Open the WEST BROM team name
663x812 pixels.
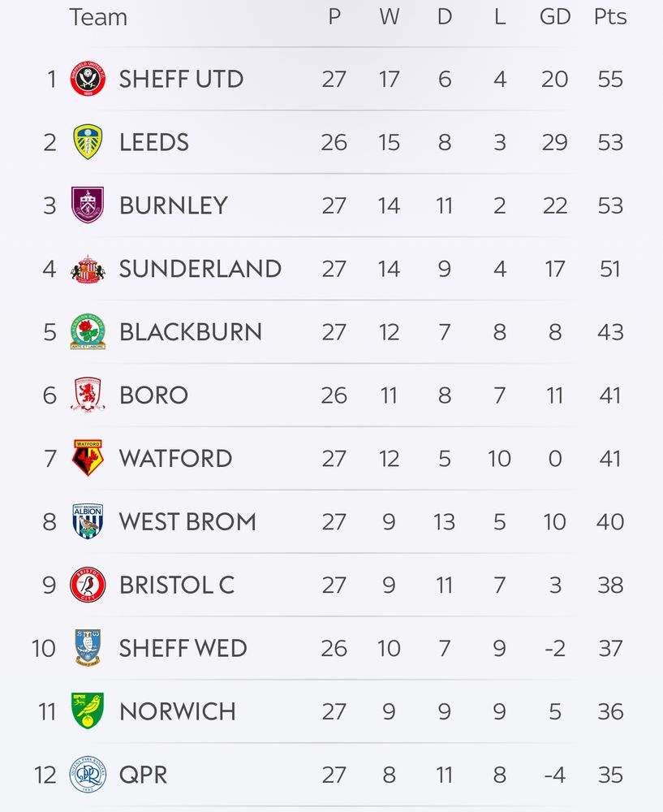tap(188, 521)
